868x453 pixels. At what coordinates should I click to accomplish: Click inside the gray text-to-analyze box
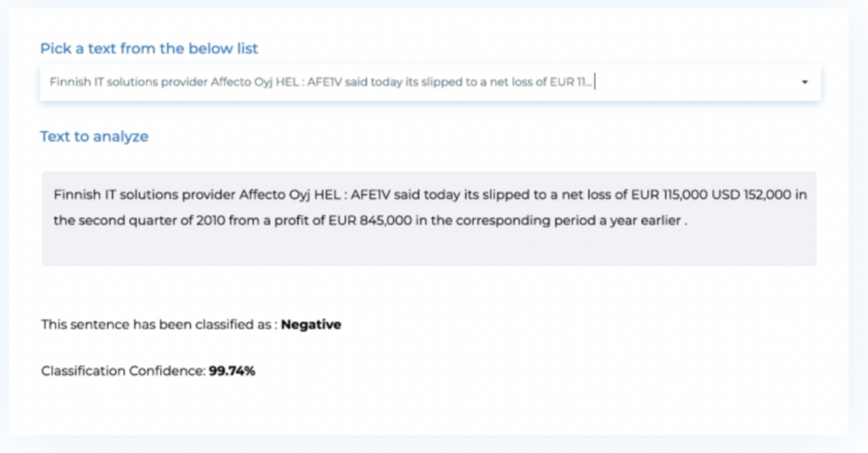[x=429, y=249]
